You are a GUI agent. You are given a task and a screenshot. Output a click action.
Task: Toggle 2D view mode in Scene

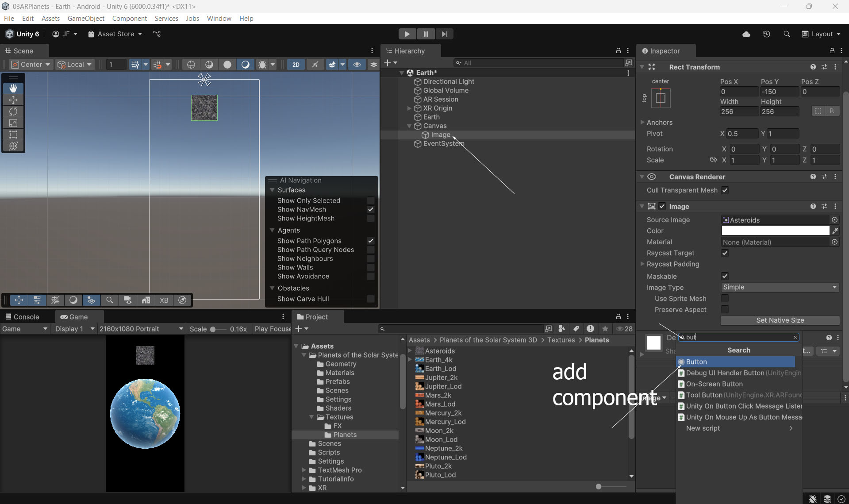[x=296, y=65]
